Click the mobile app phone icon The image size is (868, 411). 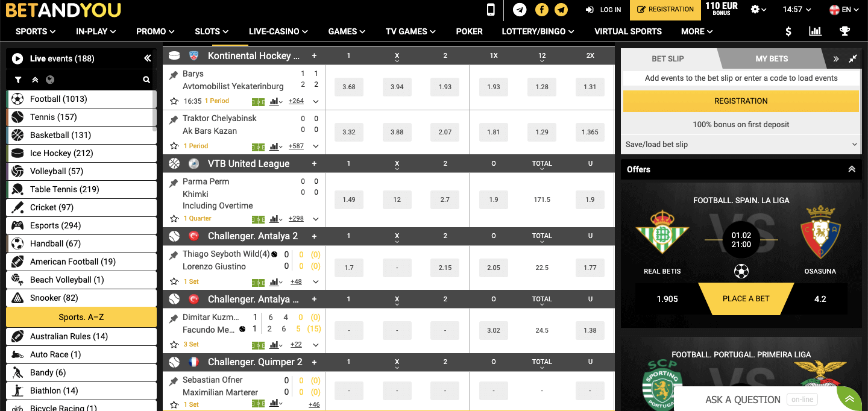point(491,10)
